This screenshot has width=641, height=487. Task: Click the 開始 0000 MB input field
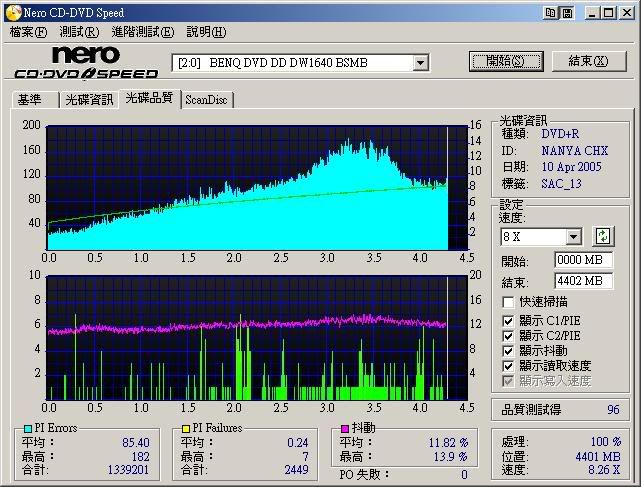(584, 260)
